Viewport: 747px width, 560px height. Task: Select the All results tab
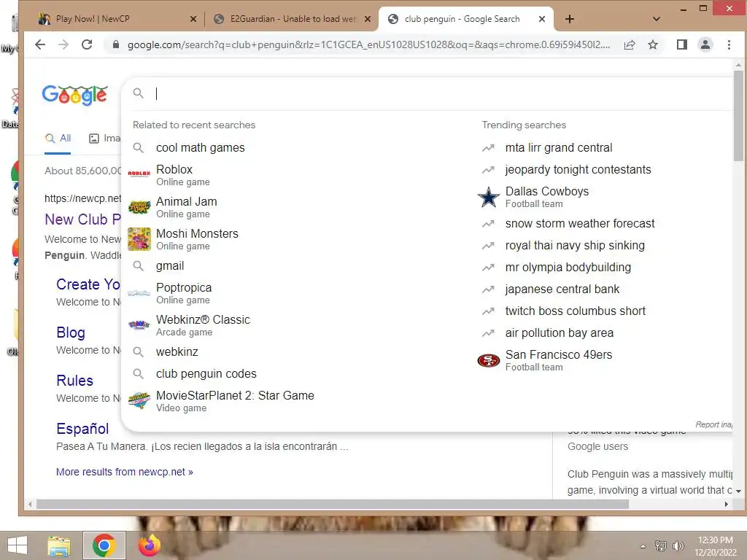point(58,138)
